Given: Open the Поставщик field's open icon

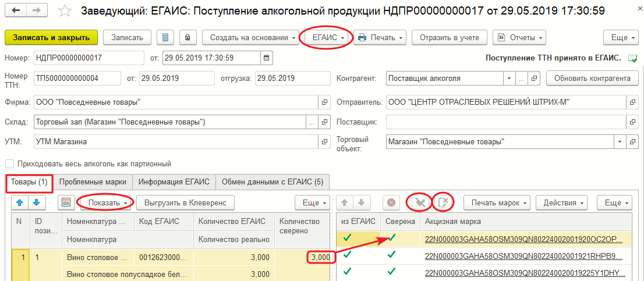Looking at the screenshot, I should point(632,122).
